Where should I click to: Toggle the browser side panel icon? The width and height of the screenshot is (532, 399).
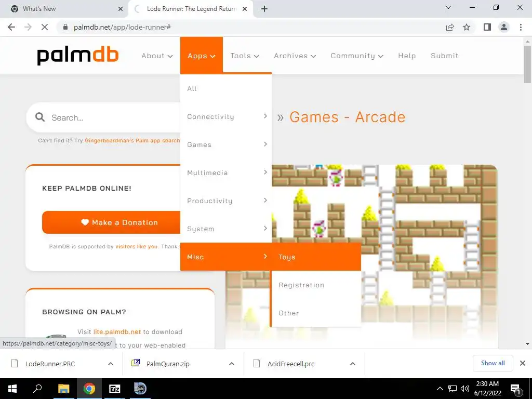487,27
